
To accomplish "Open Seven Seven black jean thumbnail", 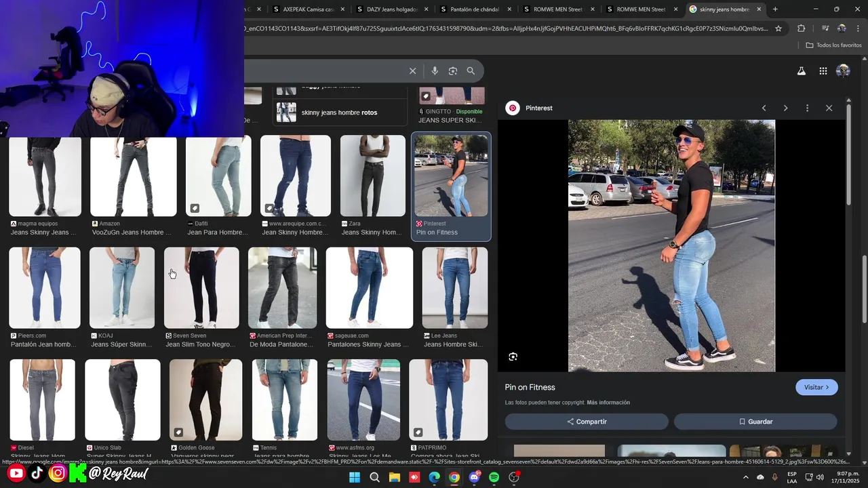I will (201, 288).
